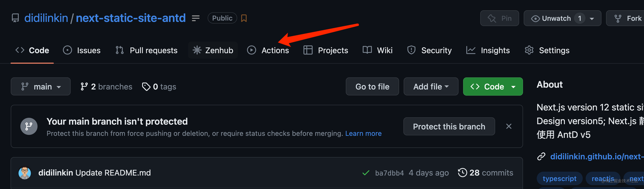The image size is (644, 189).
Task: Click the link icon in About
Action: [x=541, y=156]
